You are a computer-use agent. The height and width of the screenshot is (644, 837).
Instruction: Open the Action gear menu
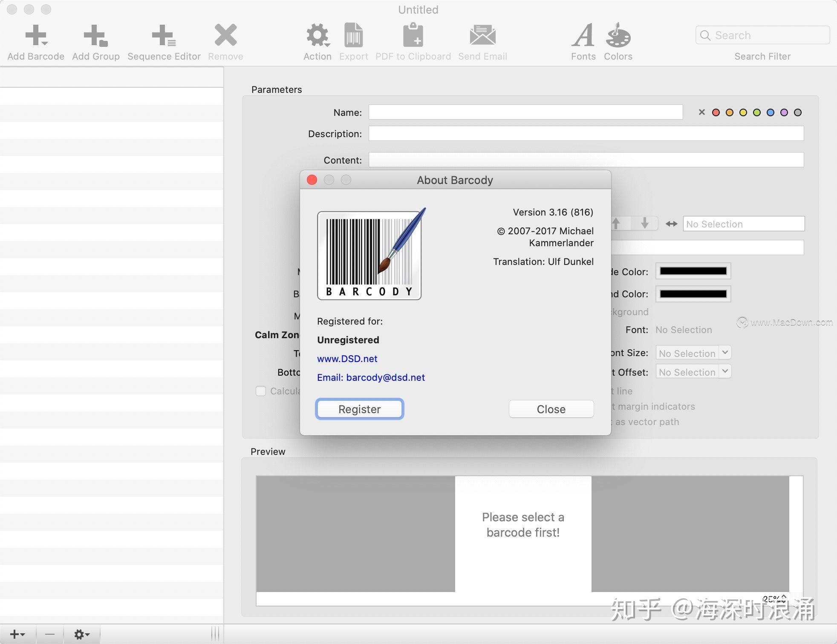click(x=317, y=36)
